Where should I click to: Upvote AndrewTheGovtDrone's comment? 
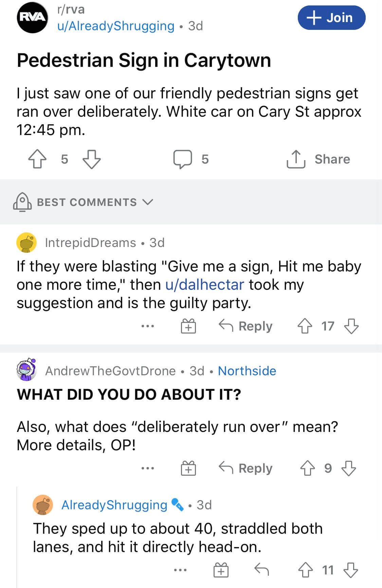tap(308, 469)
